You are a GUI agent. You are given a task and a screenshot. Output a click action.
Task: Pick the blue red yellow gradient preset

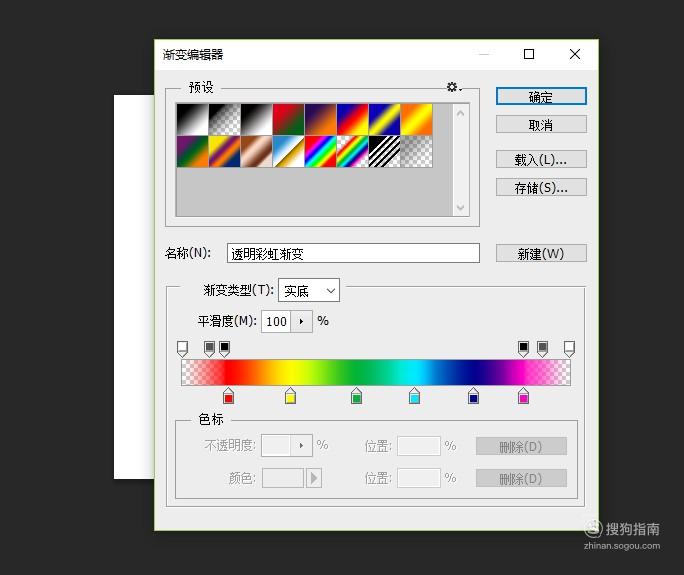coord(352,119)
